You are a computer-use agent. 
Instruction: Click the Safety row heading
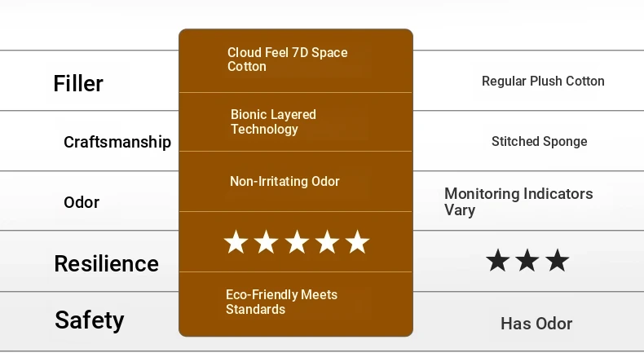point(90,320)
